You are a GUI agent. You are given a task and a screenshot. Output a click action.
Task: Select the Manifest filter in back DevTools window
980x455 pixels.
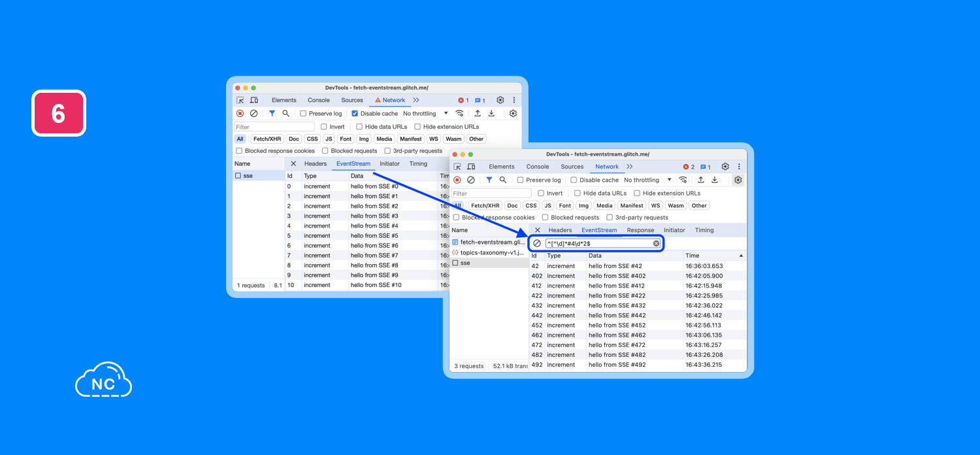tap(411, 139)
